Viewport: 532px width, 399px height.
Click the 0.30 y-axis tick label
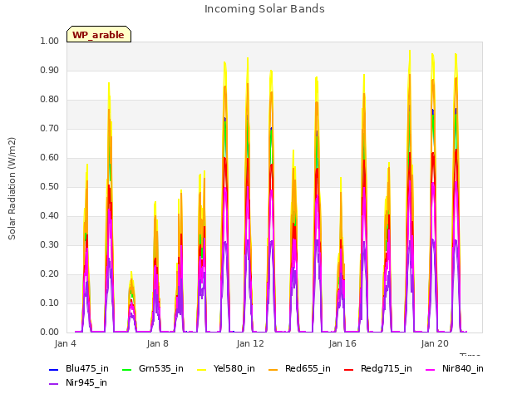(50, 245)
